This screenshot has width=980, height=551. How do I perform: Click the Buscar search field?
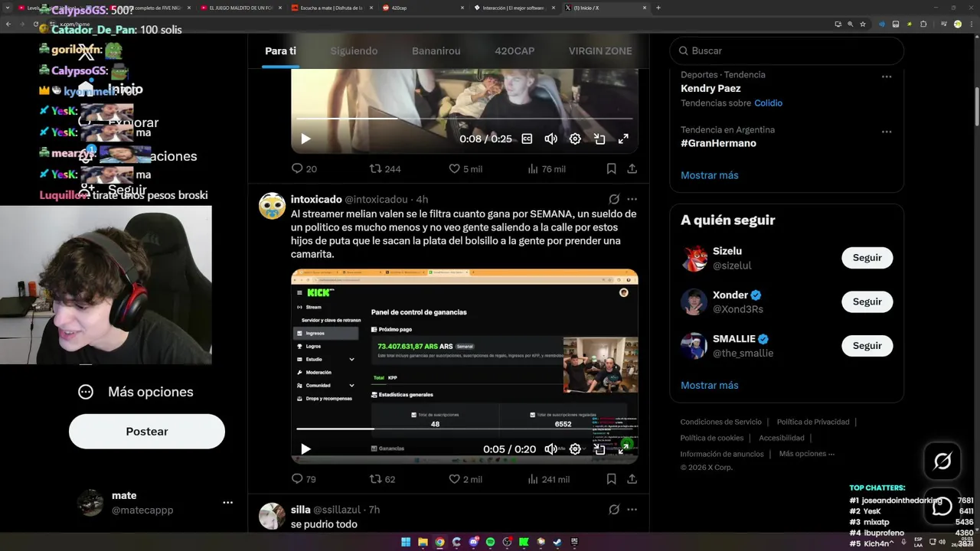tap(787, 51)
